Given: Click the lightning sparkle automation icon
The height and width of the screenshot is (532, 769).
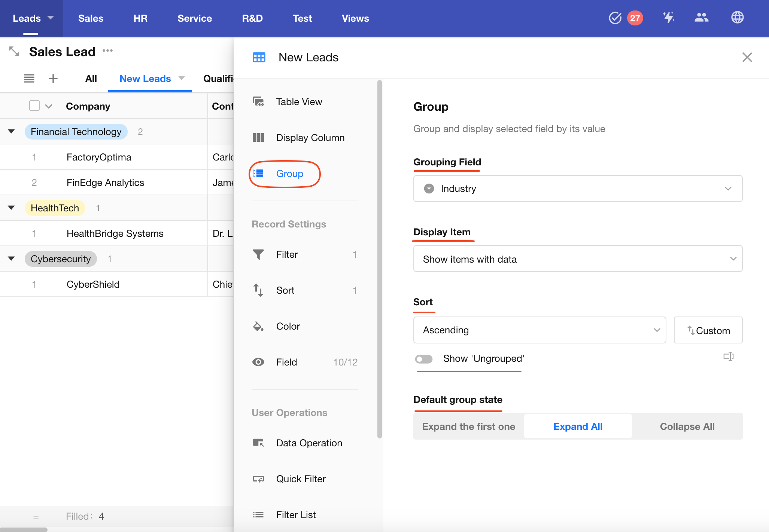Looking at the screenshot, I should coord(668,18).
